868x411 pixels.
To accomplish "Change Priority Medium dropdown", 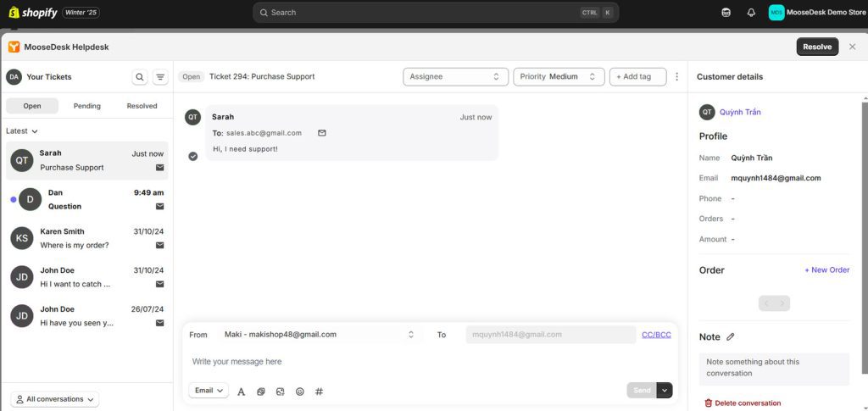I will (559, 77).
